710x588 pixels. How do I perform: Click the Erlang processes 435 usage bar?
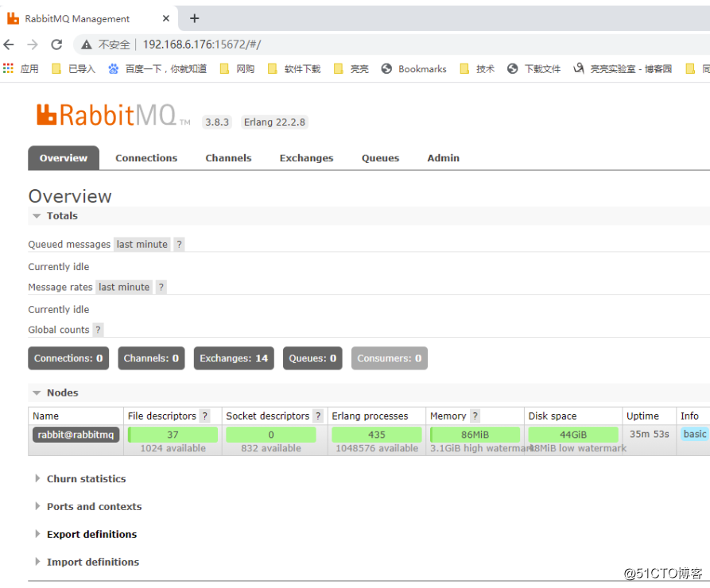click(x=377, y=435)
